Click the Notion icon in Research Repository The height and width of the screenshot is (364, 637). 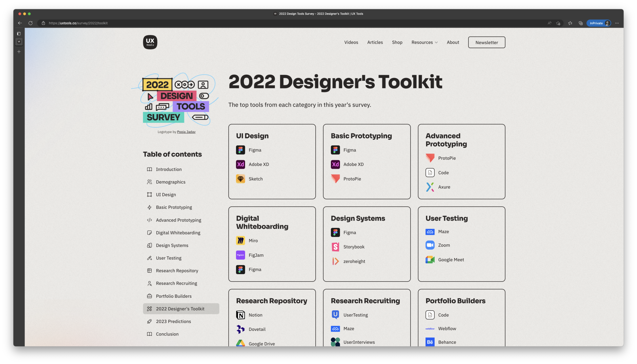pos(240,315)
